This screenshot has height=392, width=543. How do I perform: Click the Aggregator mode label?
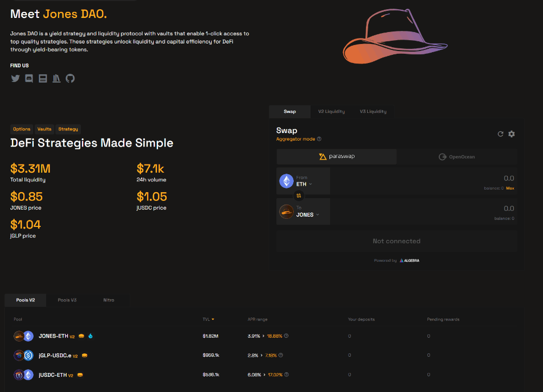coord(295,139)
